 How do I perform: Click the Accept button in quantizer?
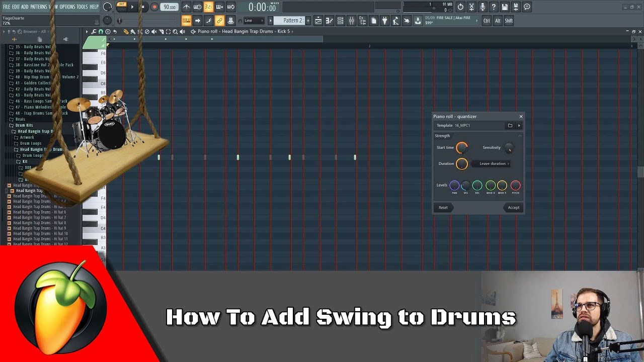tap(513, 208)
